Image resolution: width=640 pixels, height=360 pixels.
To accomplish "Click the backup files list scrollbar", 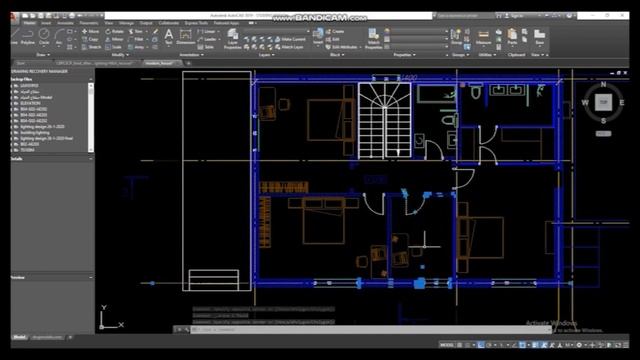I will pos(91,118).
